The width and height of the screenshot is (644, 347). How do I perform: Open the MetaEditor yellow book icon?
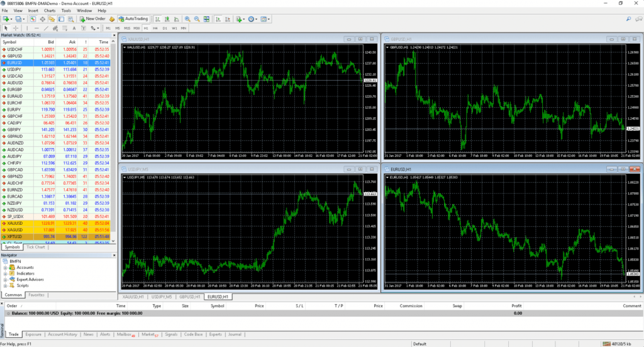click(112, 19)
